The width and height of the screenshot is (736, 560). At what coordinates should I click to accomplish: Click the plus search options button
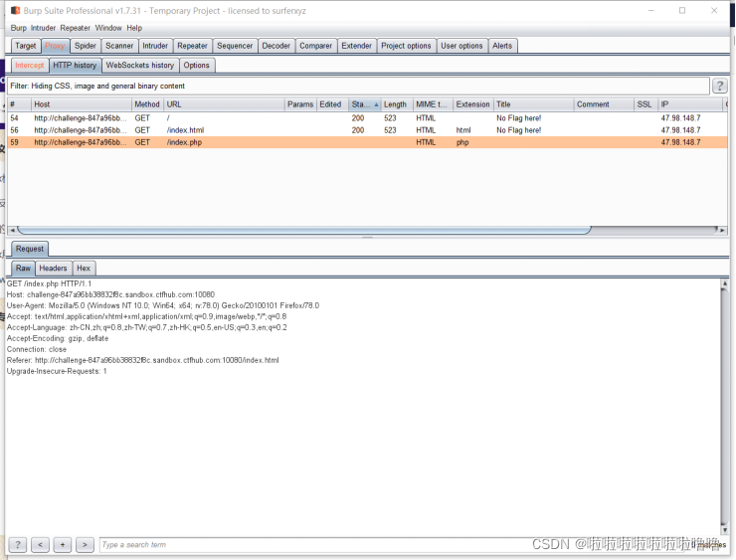[x=63, y=544]
